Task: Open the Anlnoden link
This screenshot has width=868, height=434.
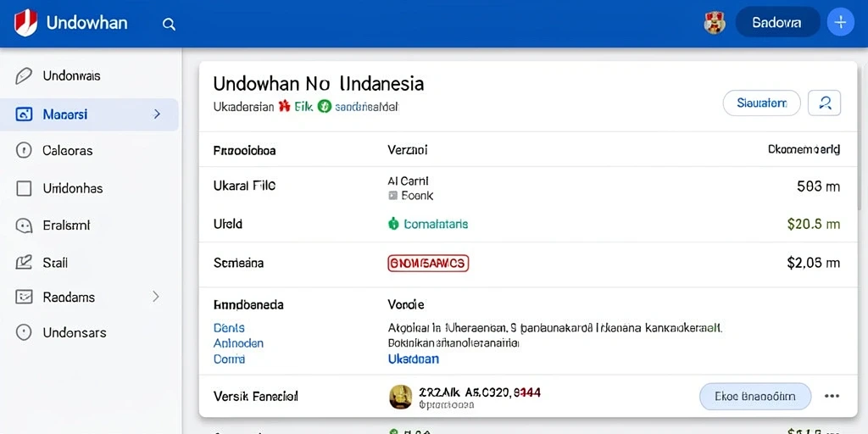Action: 238,343
